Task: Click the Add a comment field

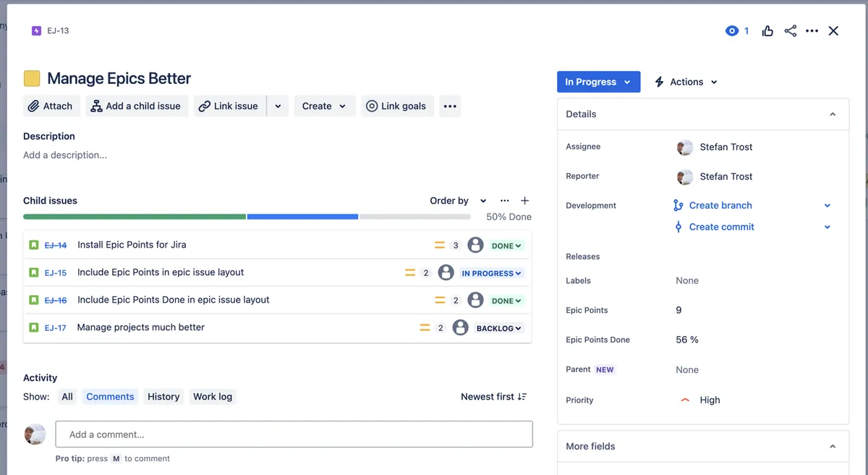Action: [294, 434]
